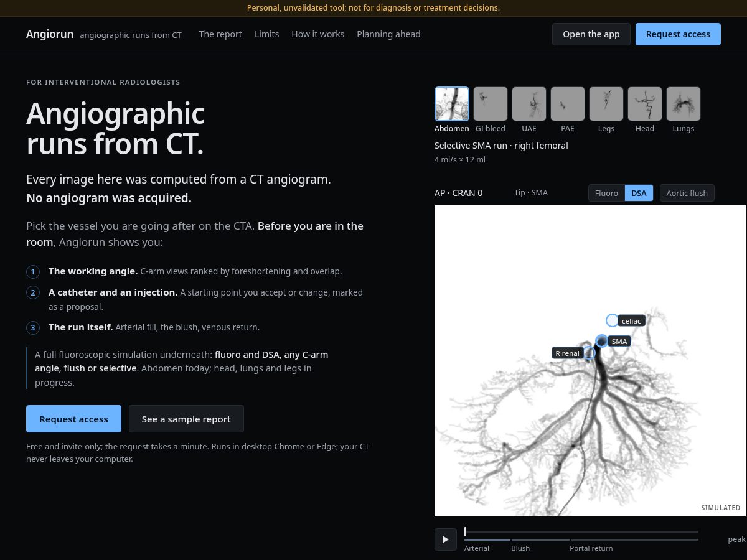Click the celiac vessel marker circle
Screen dimensions: 747x560
[612, 320]
